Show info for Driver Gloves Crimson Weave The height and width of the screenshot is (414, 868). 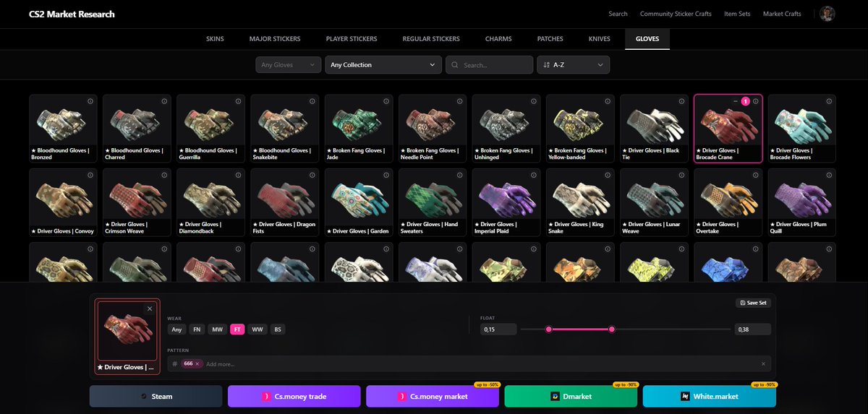164,175
